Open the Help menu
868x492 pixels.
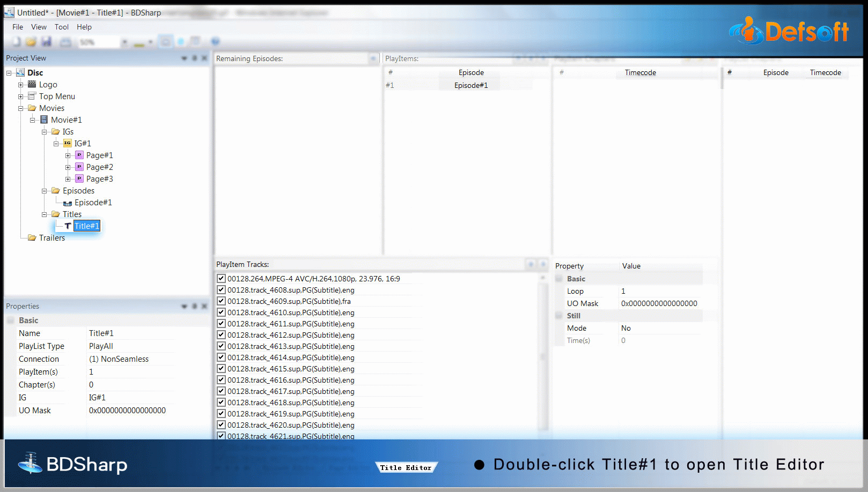tap(84, 27)
